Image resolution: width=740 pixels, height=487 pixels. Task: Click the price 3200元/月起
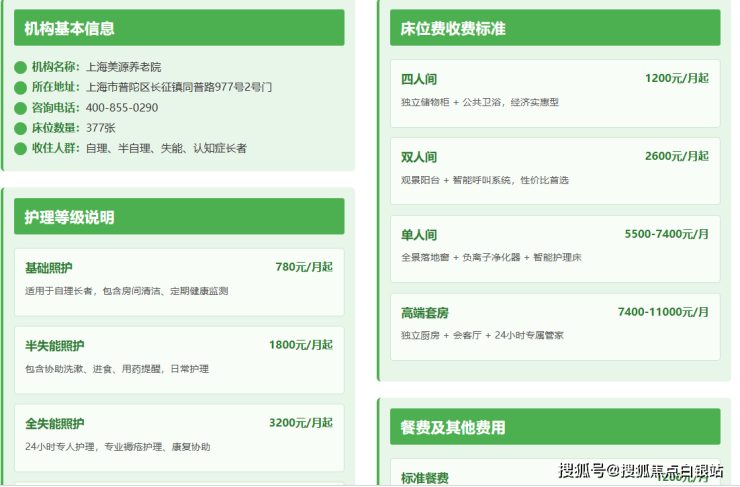point(301,422)
